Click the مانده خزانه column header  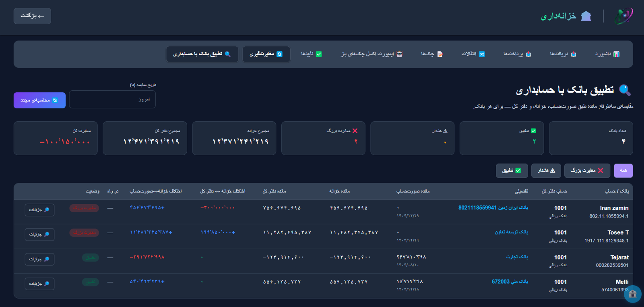click(x=339, y=191)
